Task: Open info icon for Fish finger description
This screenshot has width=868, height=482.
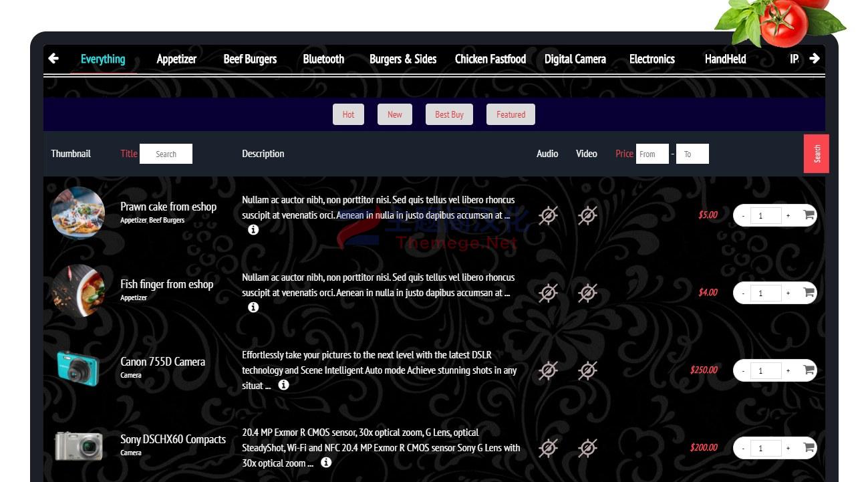Action: 253,308
